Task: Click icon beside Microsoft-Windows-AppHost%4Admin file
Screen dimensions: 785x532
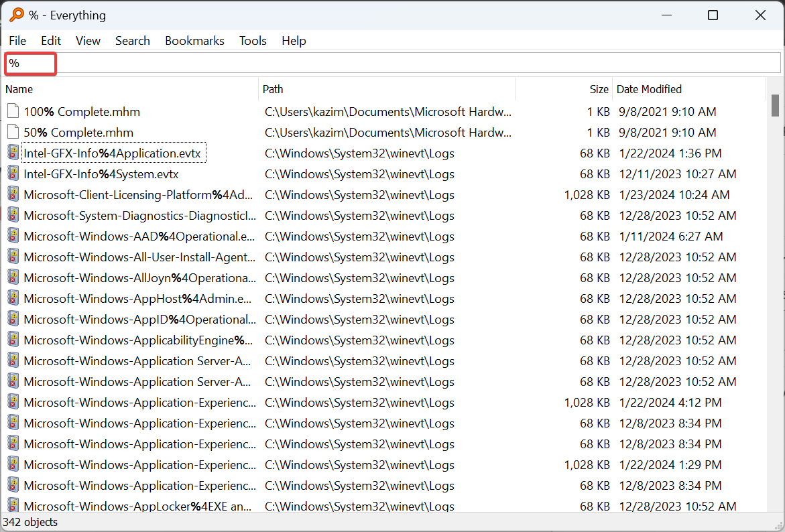Action: tap(13, 298)
